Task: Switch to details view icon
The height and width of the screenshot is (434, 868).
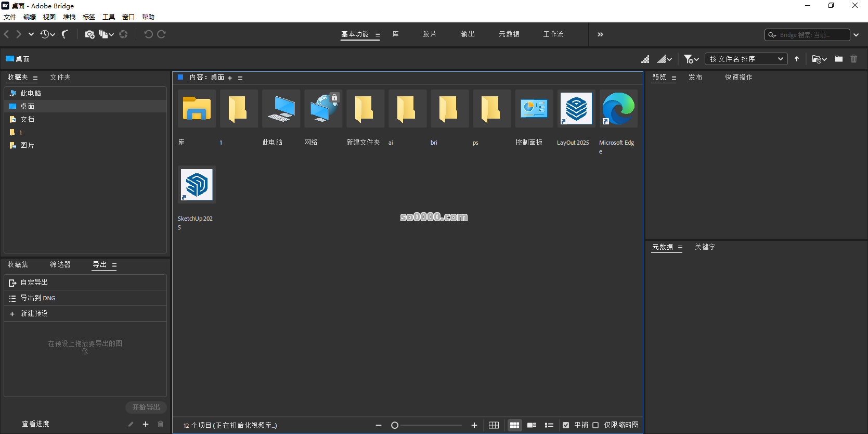Action: [x=532, y=425]
